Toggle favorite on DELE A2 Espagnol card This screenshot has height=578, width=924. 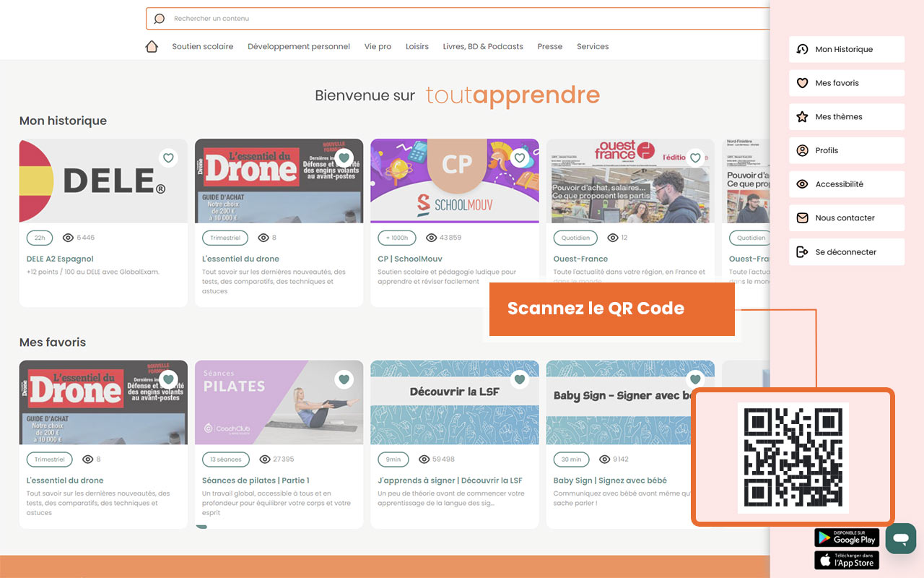168,158
